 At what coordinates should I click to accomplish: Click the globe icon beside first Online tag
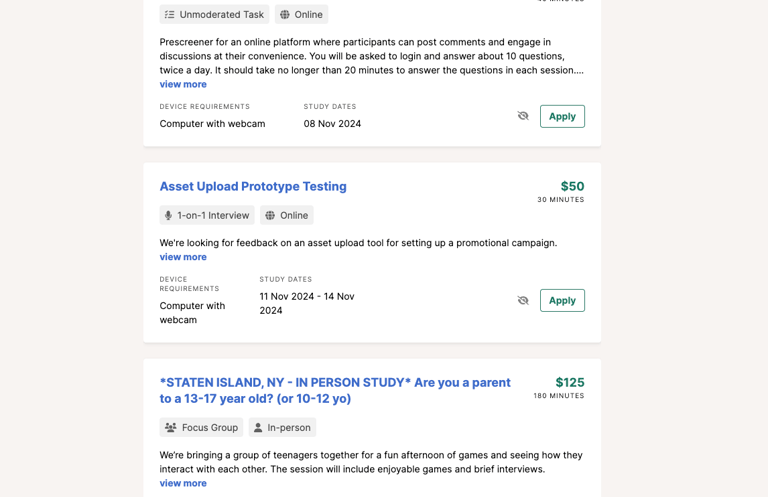(285, 15)
